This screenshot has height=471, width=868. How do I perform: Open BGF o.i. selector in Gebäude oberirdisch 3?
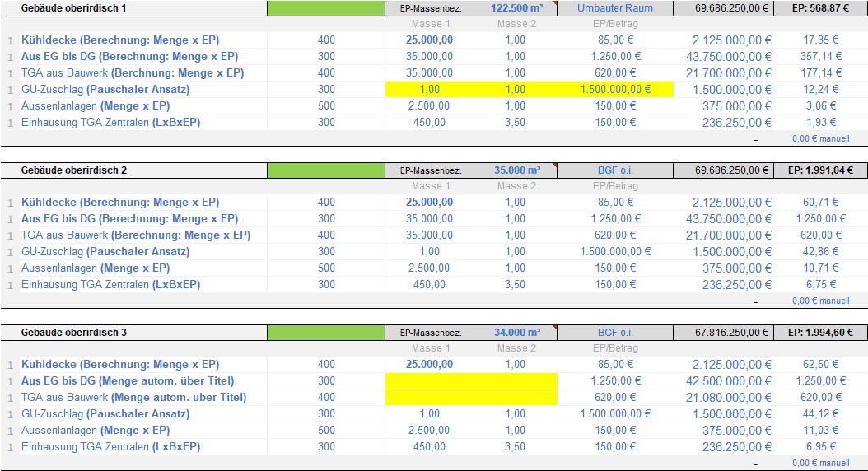point(615,333)
